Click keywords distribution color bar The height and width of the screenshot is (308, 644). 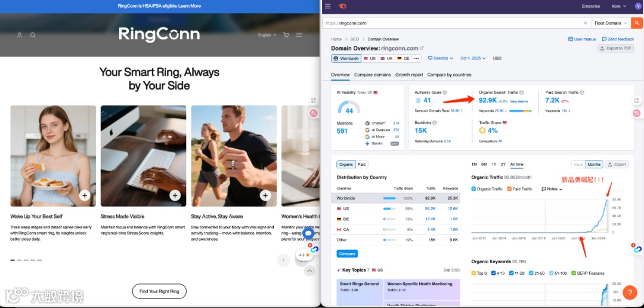521,111
